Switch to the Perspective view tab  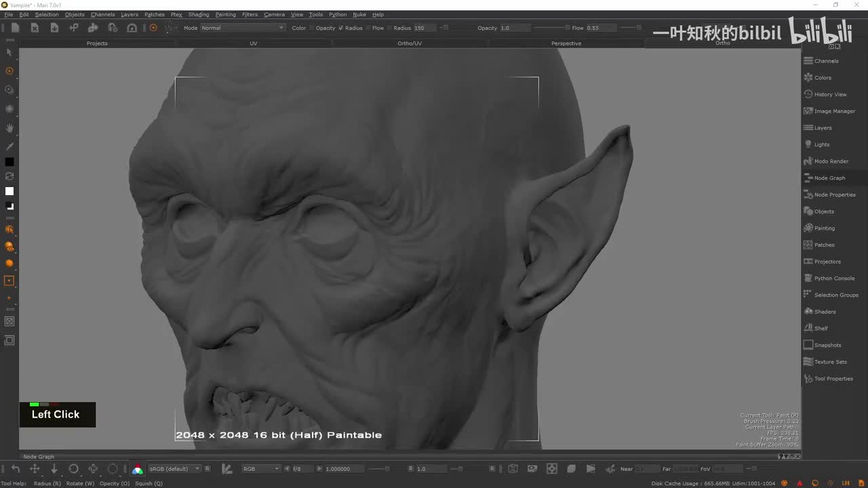[566, 43]
